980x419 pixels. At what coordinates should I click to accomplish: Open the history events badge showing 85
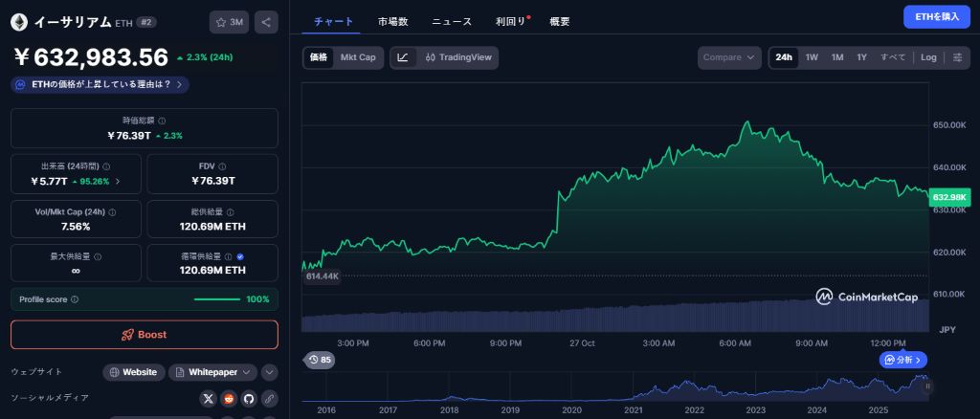(320, 360)
